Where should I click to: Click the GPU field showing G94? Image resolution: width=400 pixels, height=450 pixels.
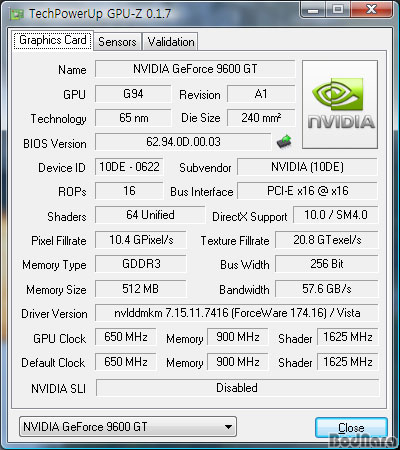(133, 94)
